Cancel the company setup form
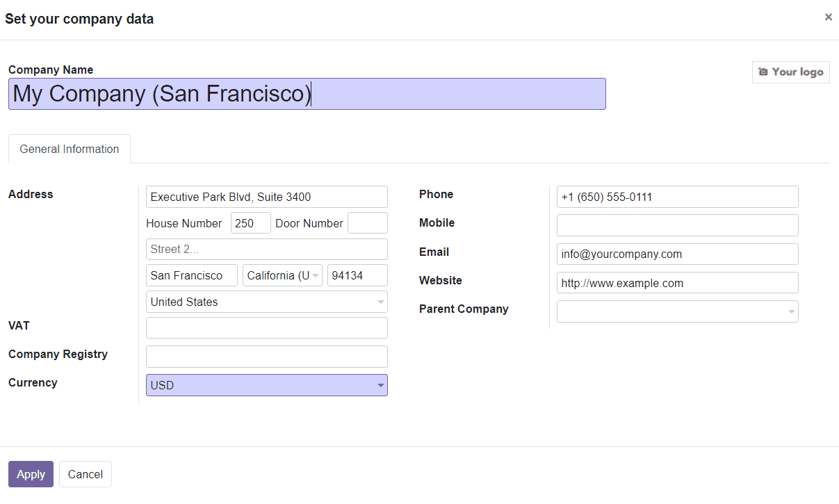The width and height of the screenshot is (839, 504). (85, 474)
